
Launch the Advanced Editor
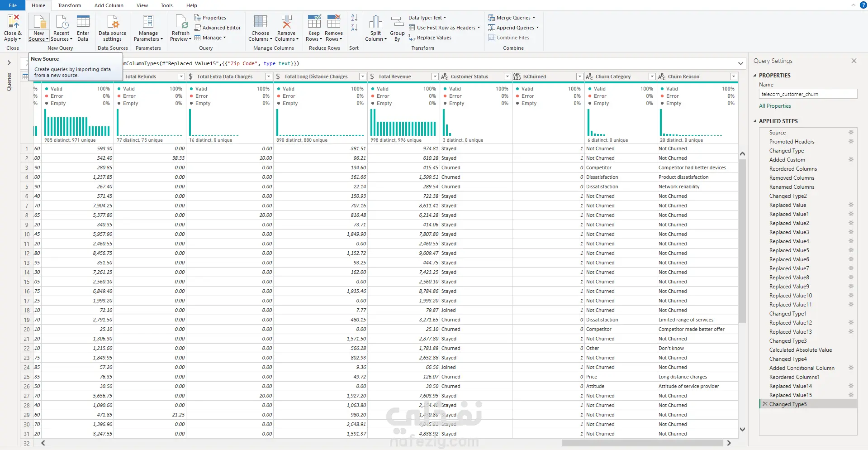pyautogui.click(x=218, y=28)
